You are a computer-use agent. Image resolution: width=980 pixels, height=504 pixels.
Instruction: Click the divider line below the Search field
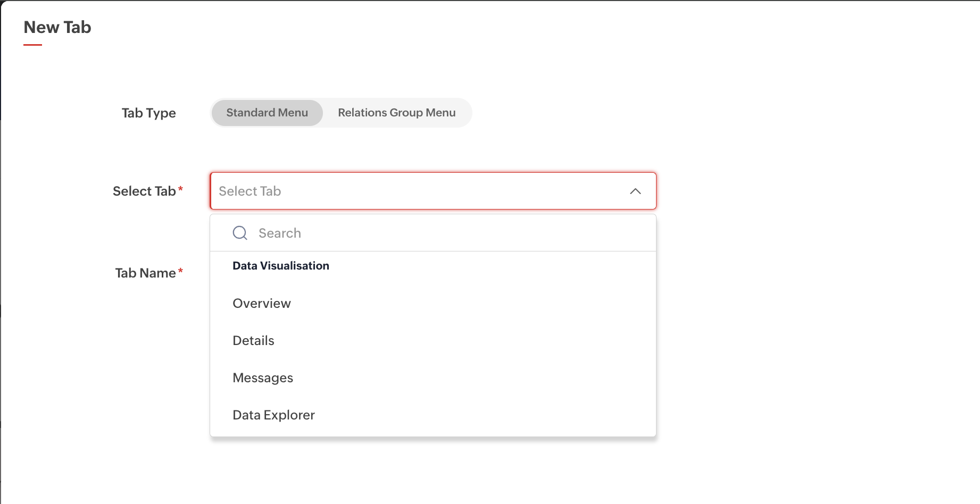[x=433, y=251]
